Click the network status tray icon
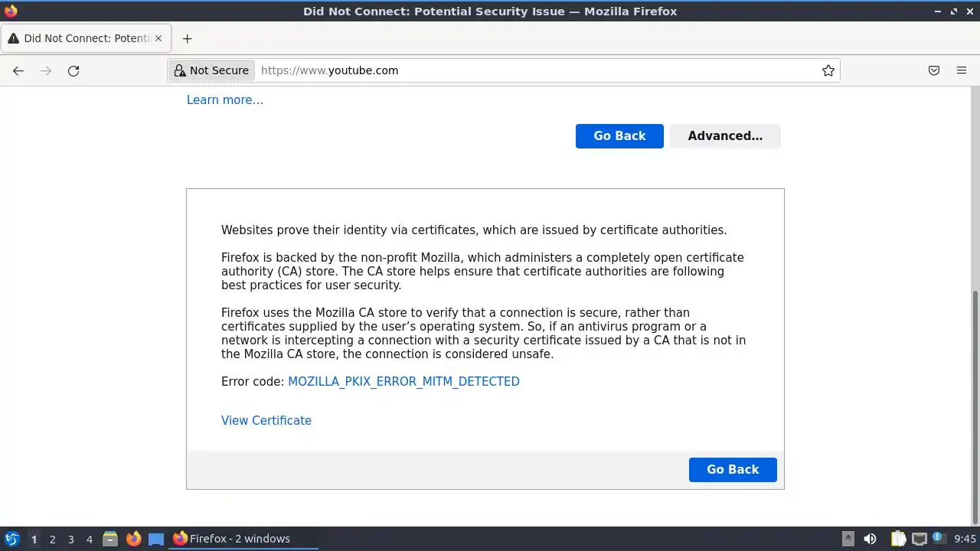Image resolution: width=980 pixels, height=551 pixels. tap(920, 539)
